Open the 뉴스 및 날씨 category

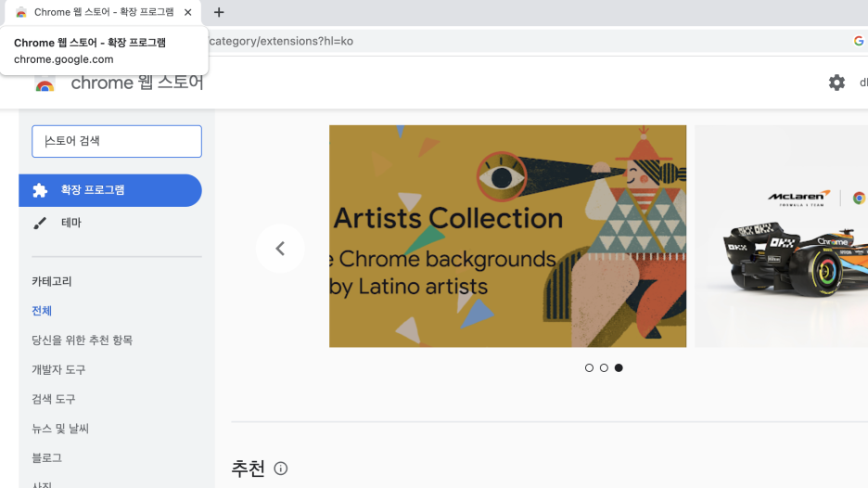[x=60, y=429]
